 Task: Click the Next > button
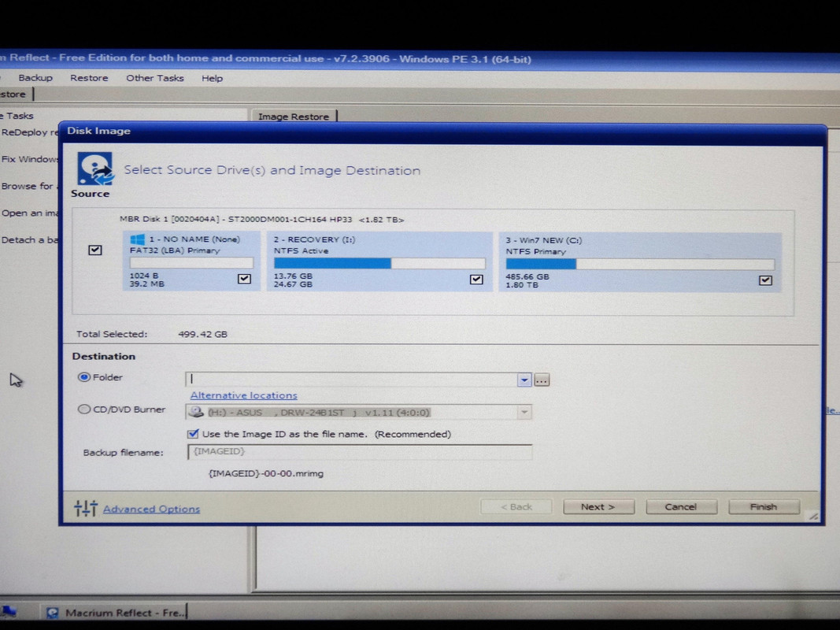point(598,507)
